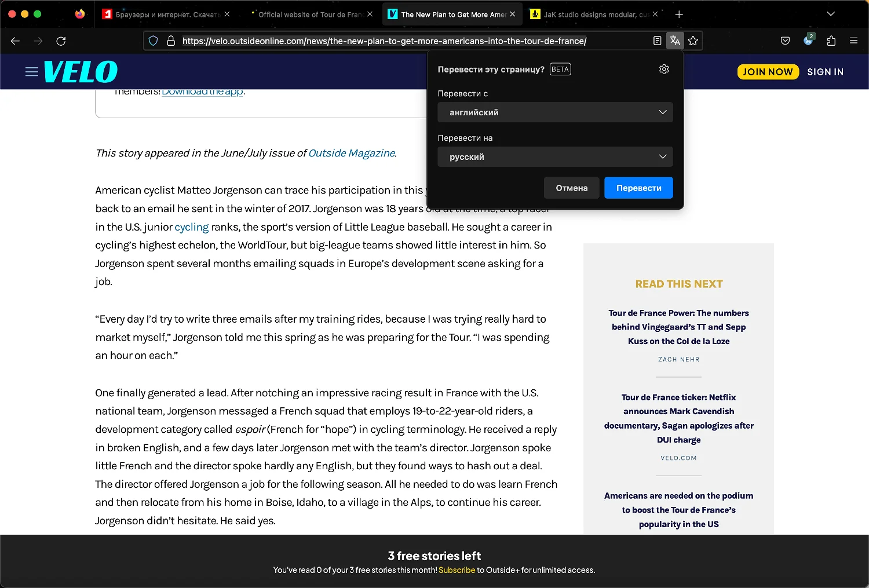
Task: Expand the source language dropdown английский
Action: click(555, 112)
